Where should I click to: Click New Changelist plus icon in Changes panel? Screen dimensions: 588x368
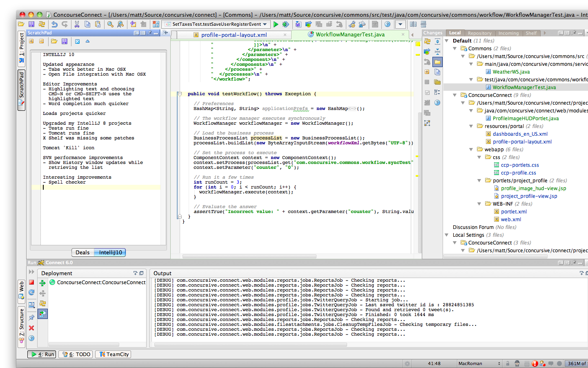point(427,72)
